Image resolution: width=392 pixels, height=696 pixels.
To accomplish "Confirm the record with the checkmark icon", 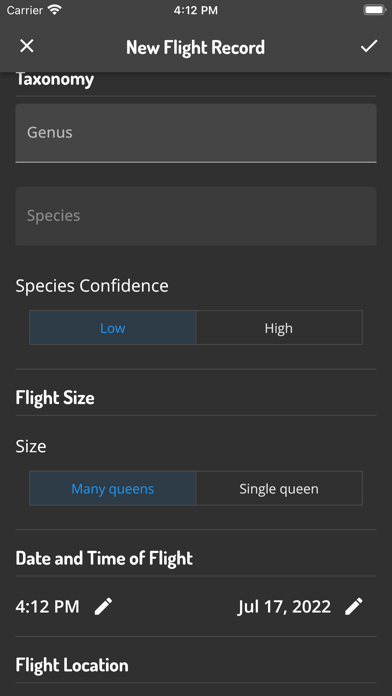I will point(368,46).
